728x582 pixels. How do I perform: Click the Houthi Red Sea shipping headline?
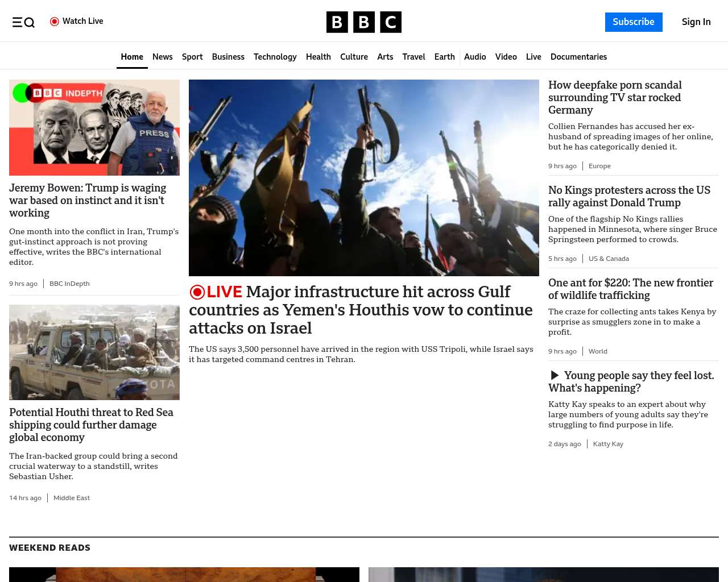point(91,425)
